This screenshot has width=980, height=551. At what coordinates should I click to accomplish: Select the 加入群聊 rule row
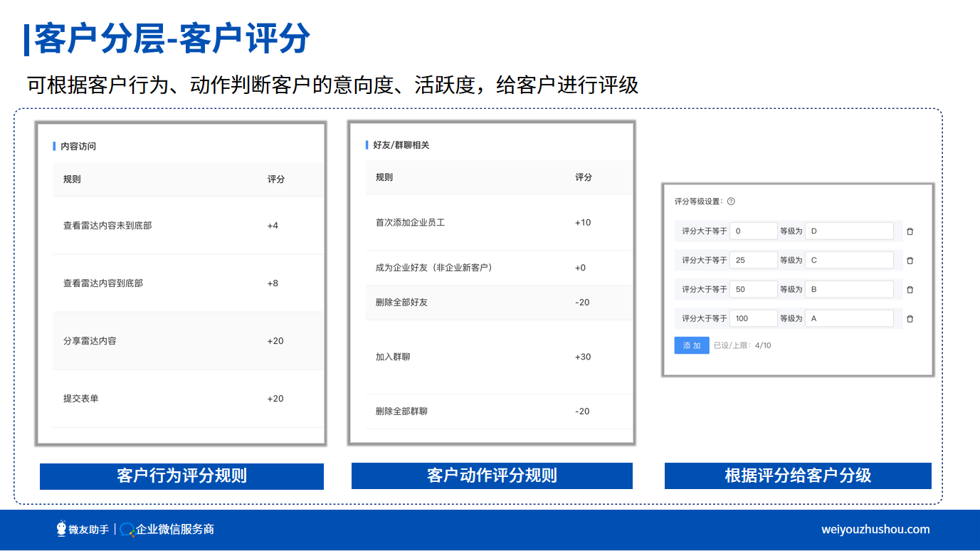(x=498, y=357)
